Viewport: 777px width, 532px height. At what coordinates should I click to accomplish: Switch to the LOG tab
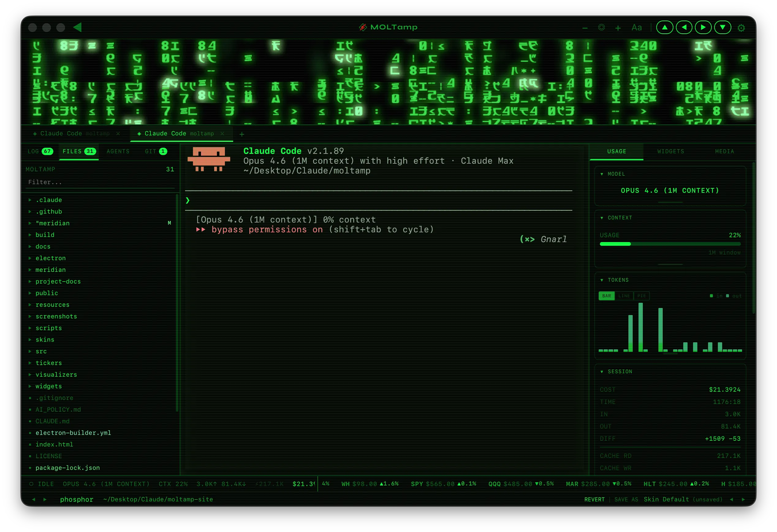40,151
